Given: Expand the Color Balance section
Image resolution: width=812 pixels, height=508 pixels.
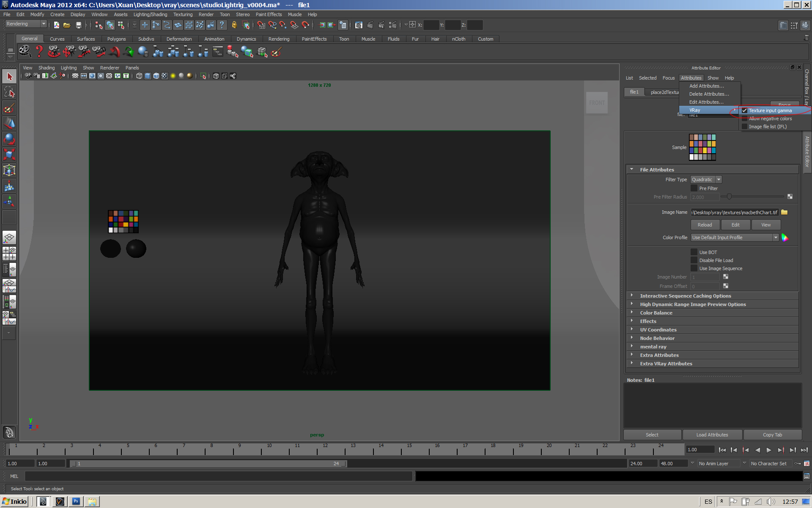Looking at the screenshot, I should coord(656,313).
